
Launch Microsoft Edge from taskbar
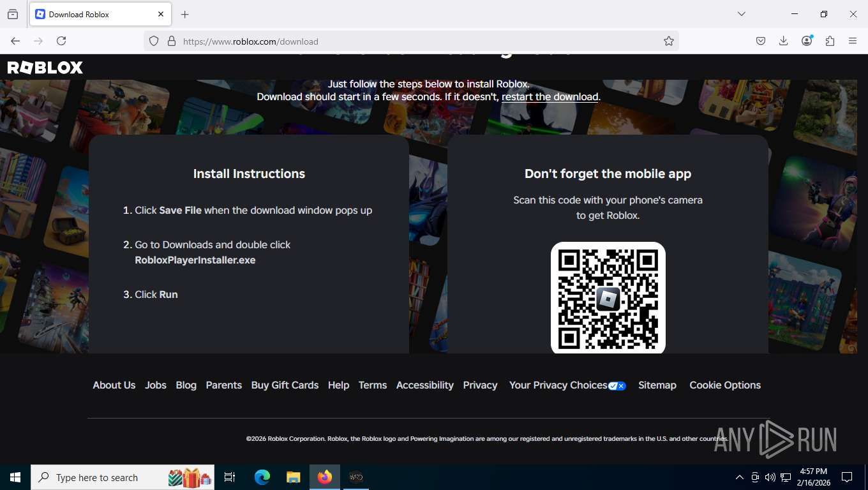262,477
